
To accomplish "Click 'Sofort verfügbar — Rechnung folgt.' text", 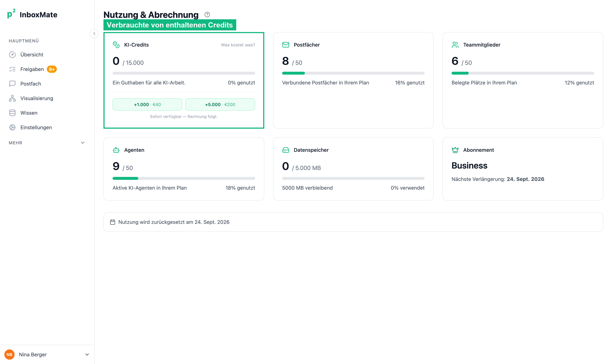I will [x=184, y=116].
